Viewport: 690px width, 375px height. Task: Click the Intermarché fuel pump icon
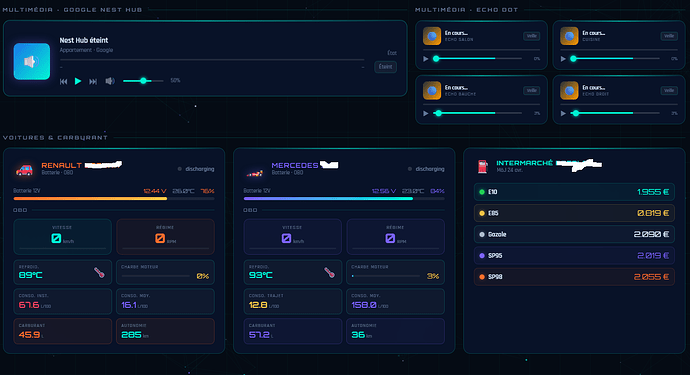483,166
